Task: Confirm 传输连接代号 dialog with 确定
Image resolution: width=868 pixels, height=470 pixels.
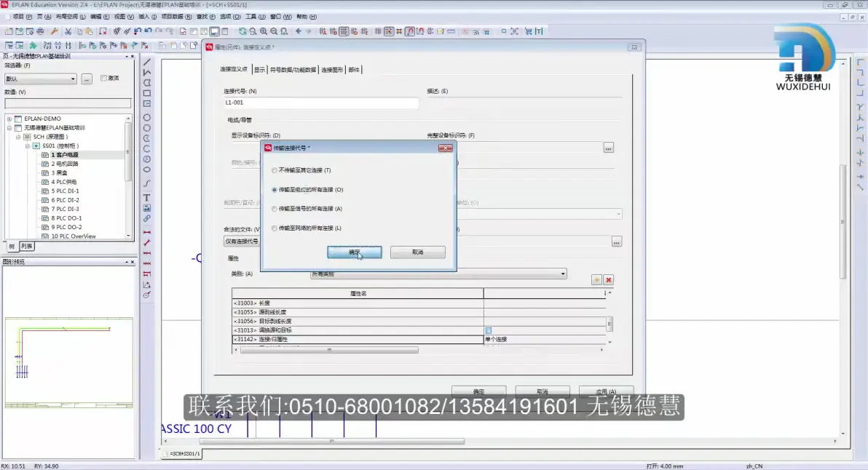Action: coord(355,252)
